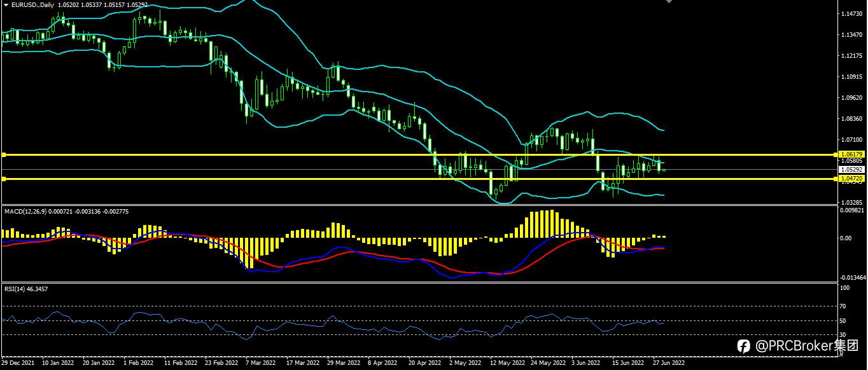
Task: Click the 29 Dec 2021 date label
Action: pyautogui.click(x=18, y=363)
